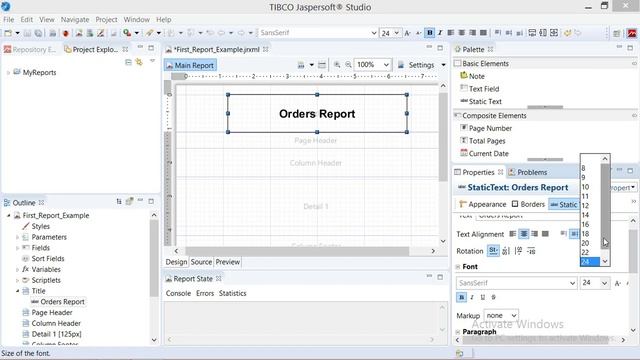Click decrease font size icon in toolbar
Image resolution: width=640 pixels, height=360 pixels.
point(418,33)
